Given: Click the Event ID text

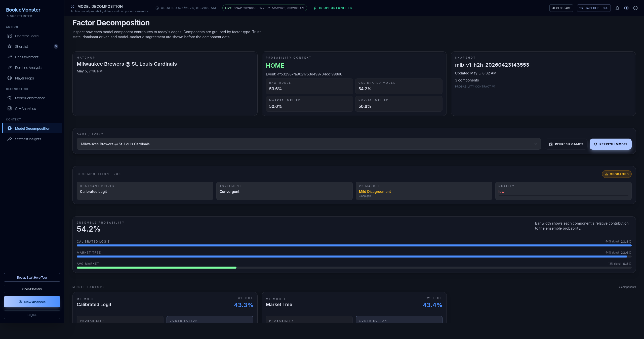Looking at the screenshot, I should (304, 74).
